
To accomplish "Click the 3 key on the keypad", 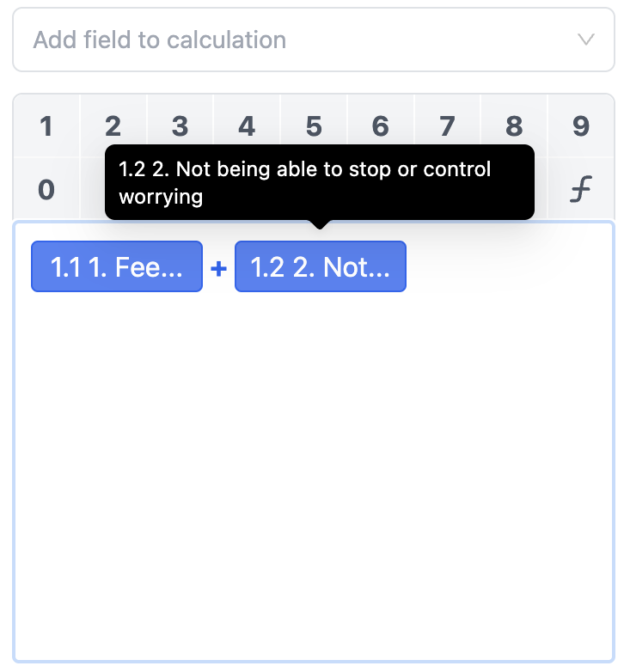I will click(x=180, y=126).
